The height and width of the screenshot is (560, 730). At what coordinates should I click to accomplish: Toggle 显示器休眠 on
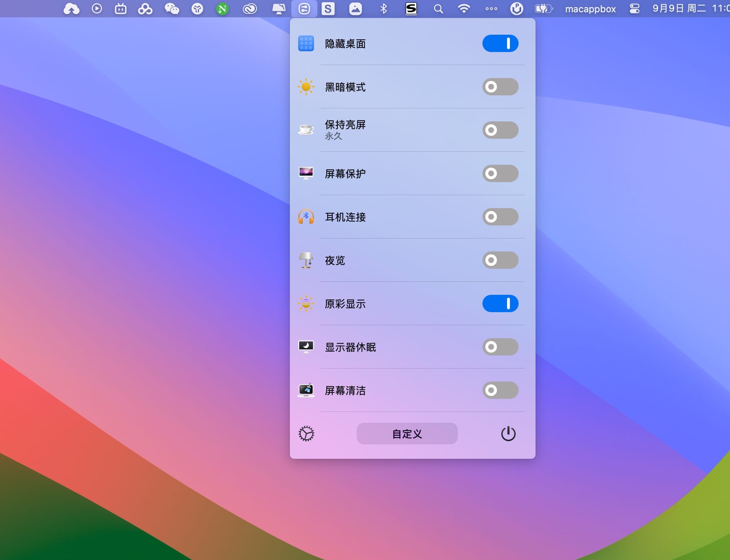click(500, 347)
